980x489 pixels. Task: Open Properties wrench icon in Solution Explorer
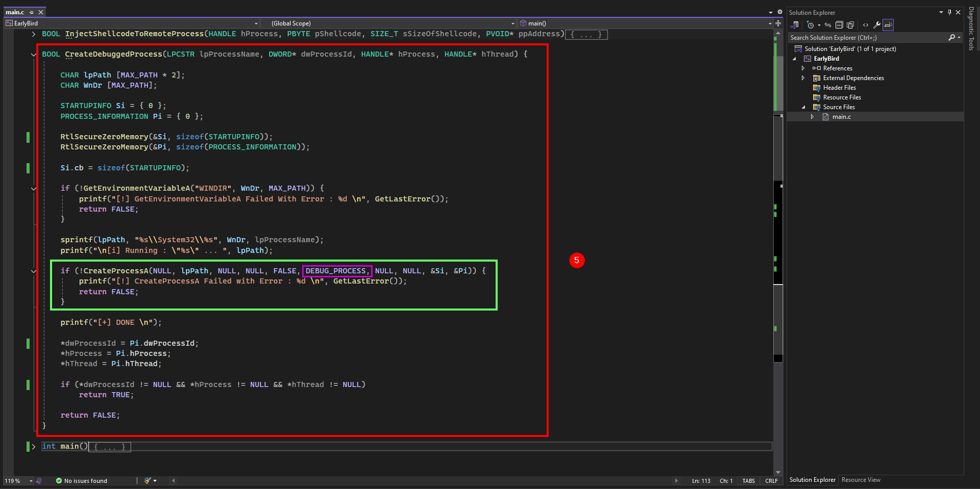pyautogui.click(x=877, y=25)
